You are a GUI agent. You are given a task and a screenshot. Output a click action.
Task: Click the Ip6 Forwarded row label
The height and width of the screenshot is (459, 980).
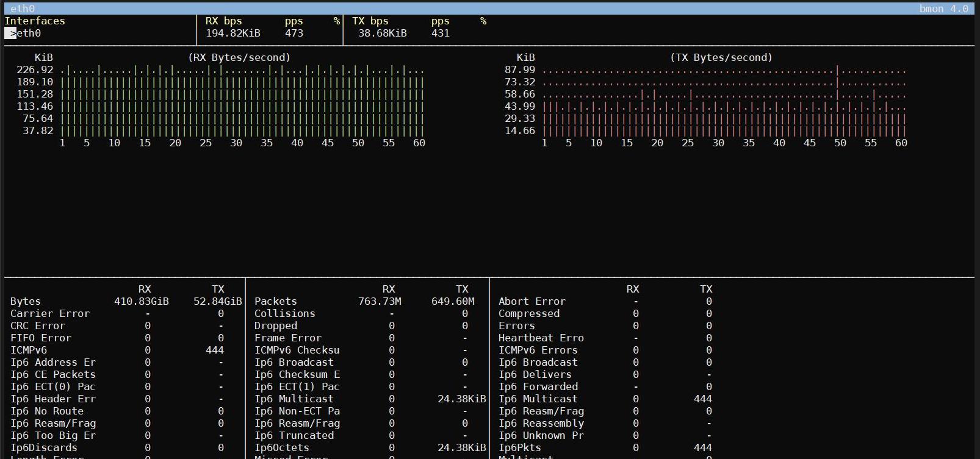click(x=538, y=386)
